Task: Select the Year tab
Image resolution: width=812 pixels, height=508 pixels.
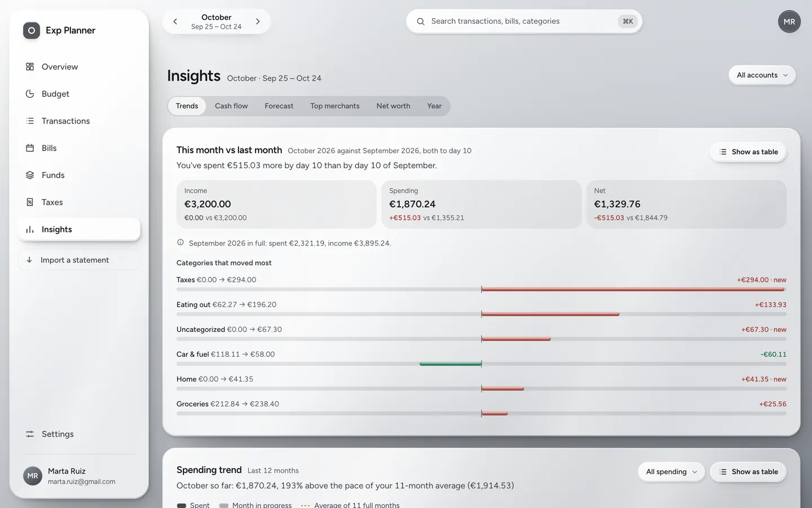Action: pos(434,106)
